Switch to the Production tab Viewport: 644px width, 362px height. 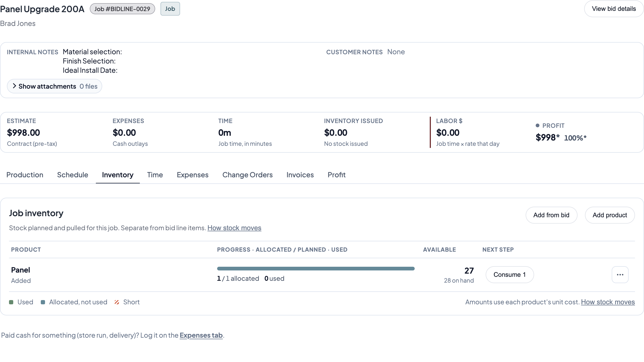25,175
